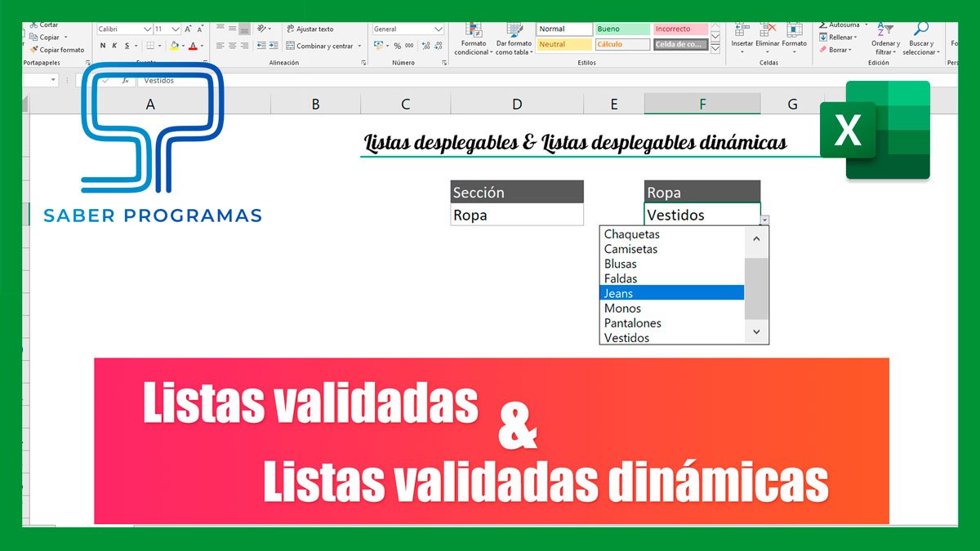The height and width of the screenshot is (551, 980).
Task: Apply the Normal cell style
Action: click(x=564, y=29)
